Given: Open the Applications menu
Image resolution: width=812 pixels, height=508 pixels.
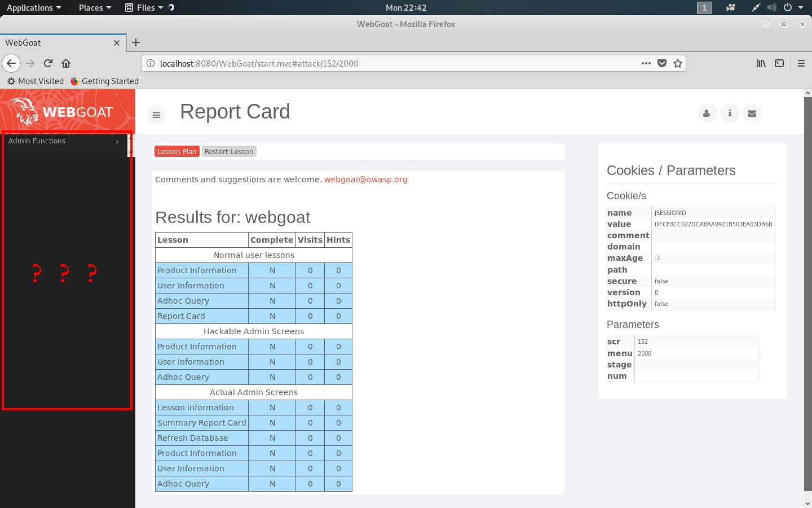Looking at the screenshot, I should pyautogui.click(x=33, y=7).
